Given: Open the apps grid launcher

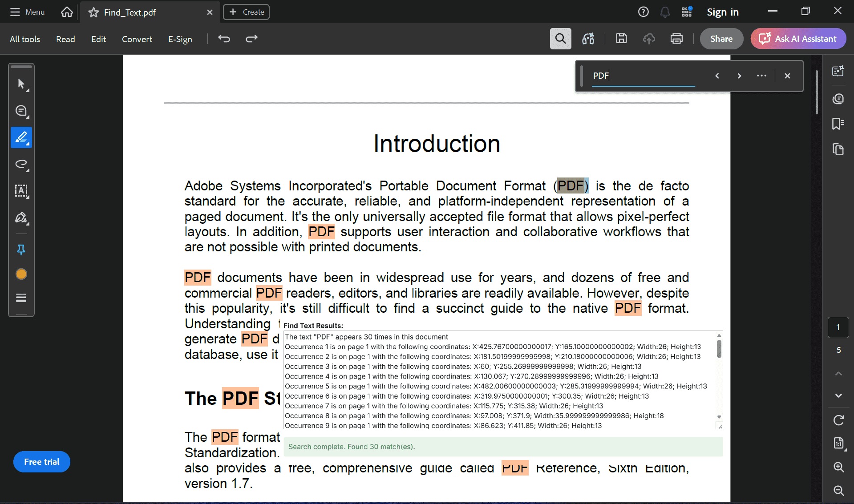Looking at the screenshot, I should click(687, 12).
